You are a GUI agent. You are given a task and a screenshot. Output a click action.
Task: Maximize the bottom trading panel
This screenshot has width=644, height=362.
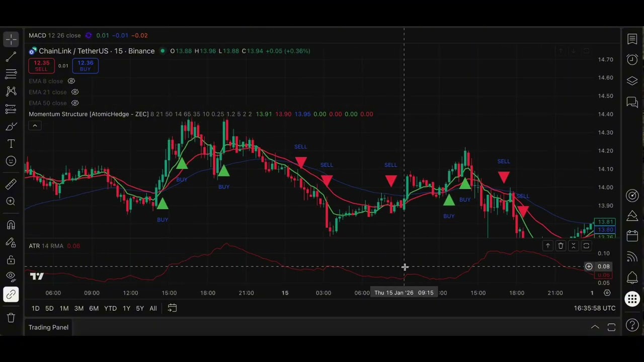611,327
